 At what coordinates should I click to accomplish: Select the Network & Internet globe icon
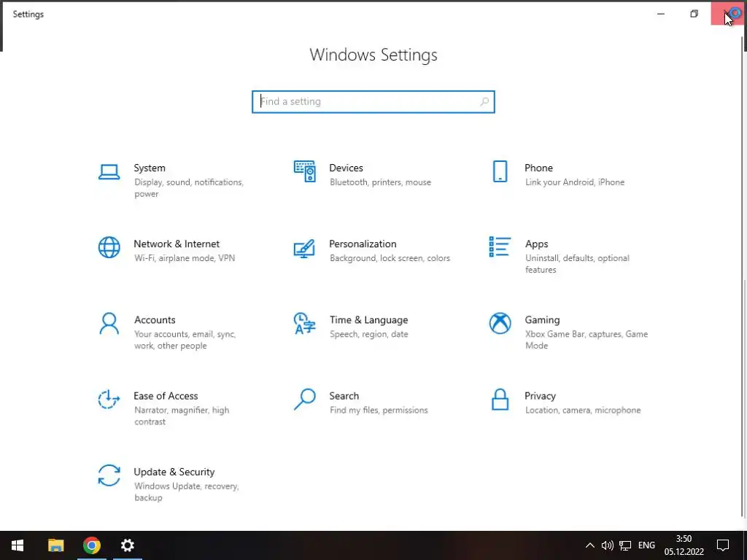(109, 248)
